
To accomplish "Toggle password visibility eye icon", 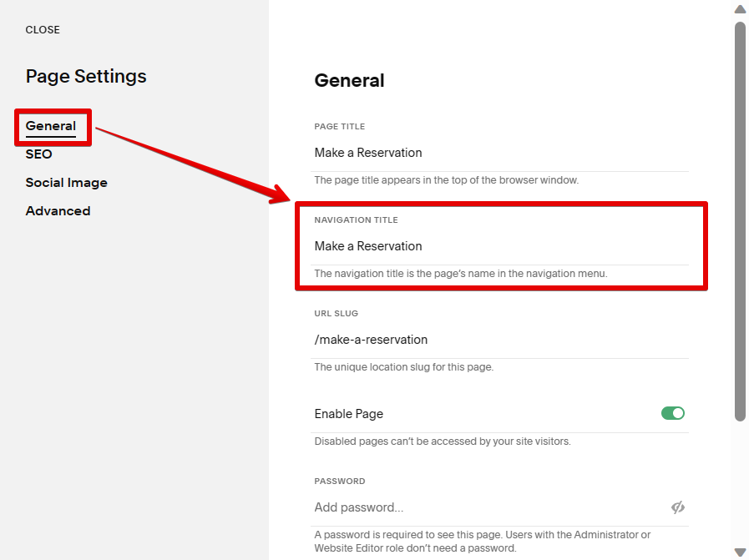I will 677,507.
